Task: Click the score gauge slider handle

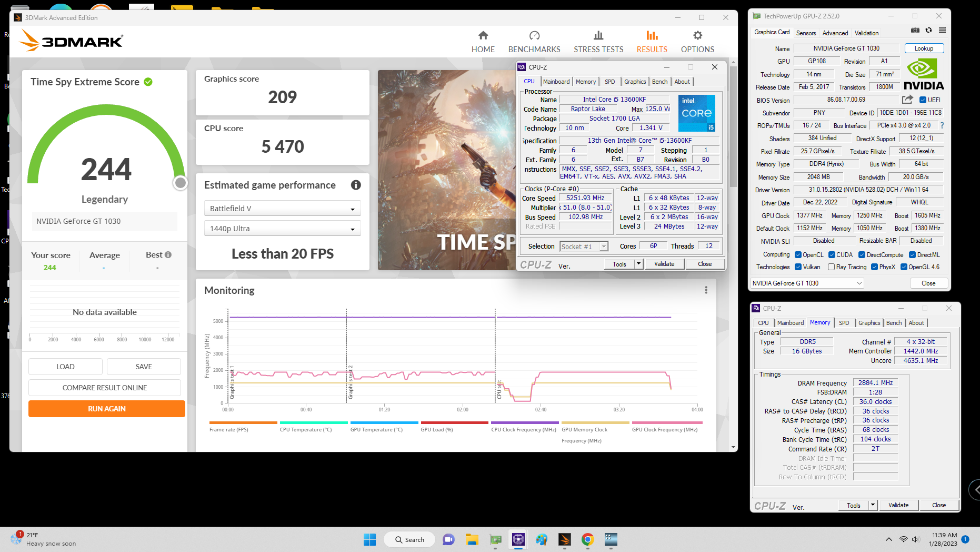Action: coord(181,183)
